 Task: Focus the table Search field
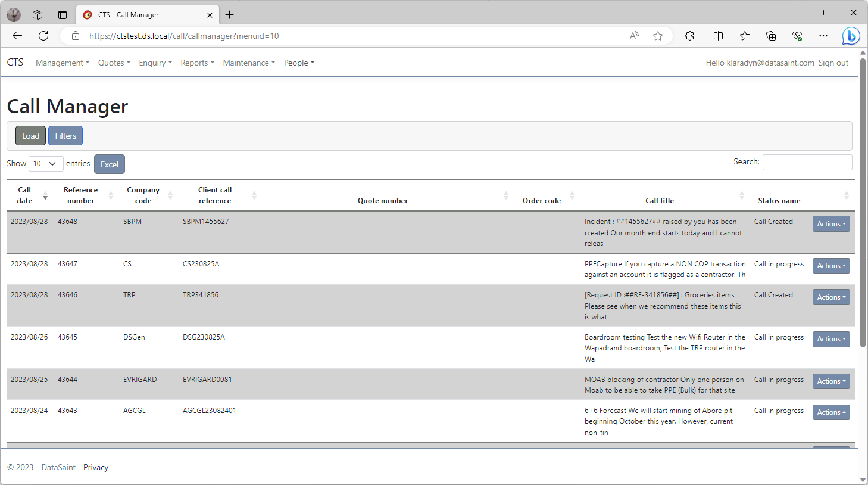807,162
